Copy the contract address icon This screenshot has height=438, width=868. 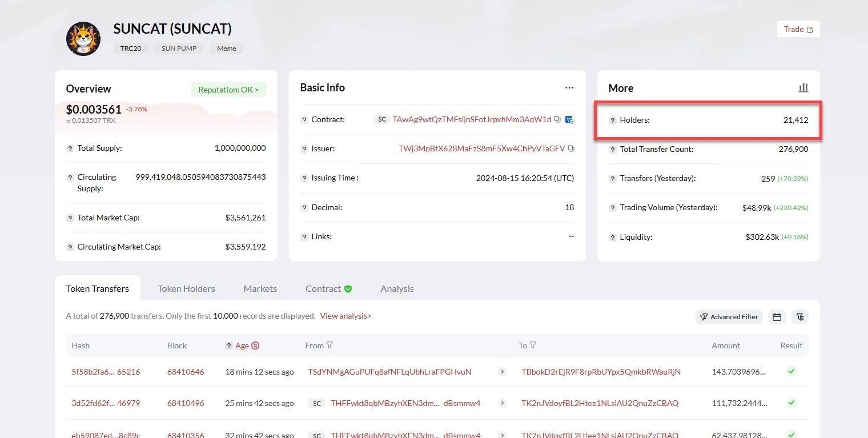click(x=557, y=119)
